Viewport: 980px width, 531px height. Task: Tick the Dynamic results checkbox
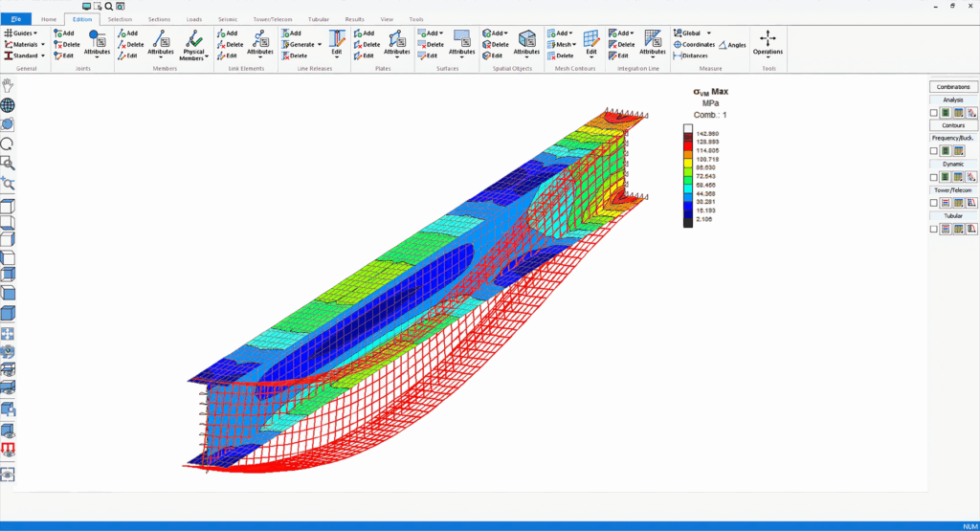coord(934,177)
